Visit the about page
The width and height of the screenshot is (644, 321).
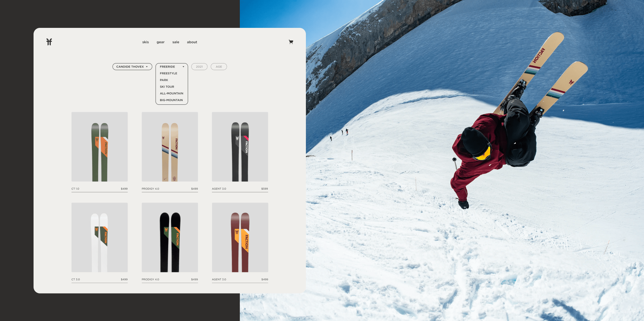coord(192,42)
